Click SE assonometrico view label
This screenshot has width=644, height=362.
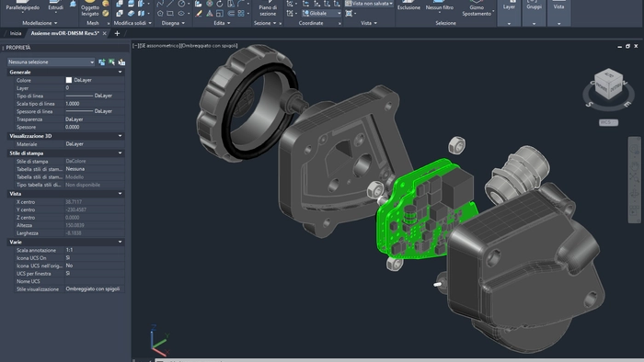[x=159, y=46]
